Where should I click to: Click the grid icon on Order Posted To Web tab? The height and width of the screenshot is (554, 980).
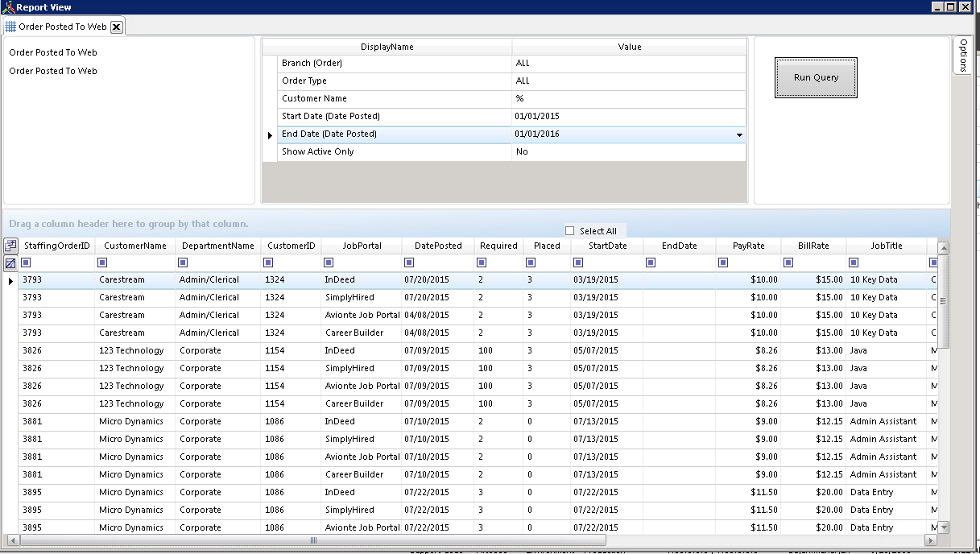(10, 27)
